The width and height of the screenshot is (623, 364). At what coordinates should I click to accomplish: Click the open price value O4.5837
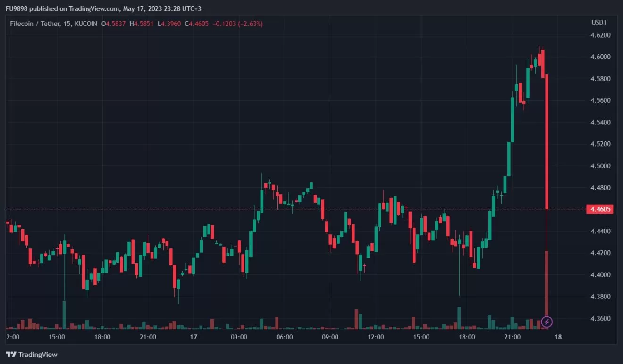coord(113,24)
